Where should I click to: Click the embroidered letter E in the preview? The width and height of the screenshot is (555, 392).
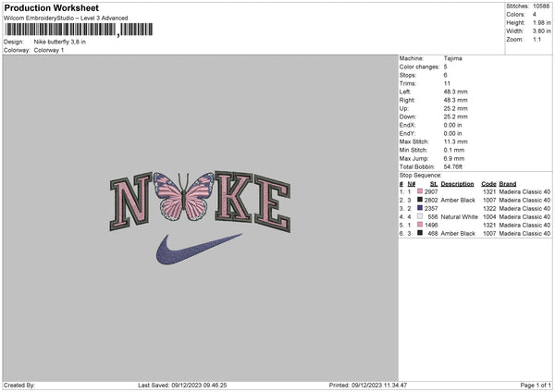272,203
